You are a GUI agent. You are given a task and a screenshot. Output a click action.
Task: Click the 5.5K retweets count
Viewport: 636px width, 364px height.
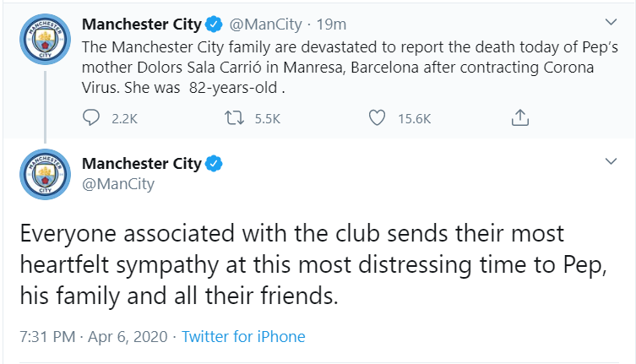tap(267, 119)
